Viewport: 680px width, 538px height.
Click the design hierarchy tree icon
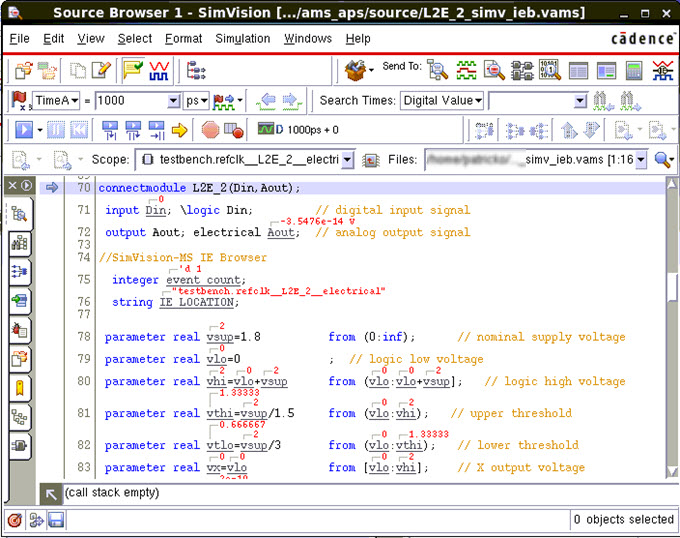[x=196, y=70]
